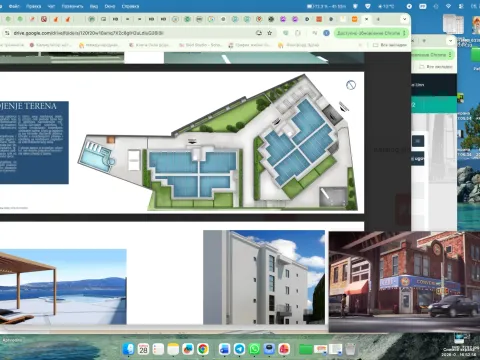Open the Вид menu in the menu bar
The width and height of the screenshot is (480, 360).
point(94,6)
